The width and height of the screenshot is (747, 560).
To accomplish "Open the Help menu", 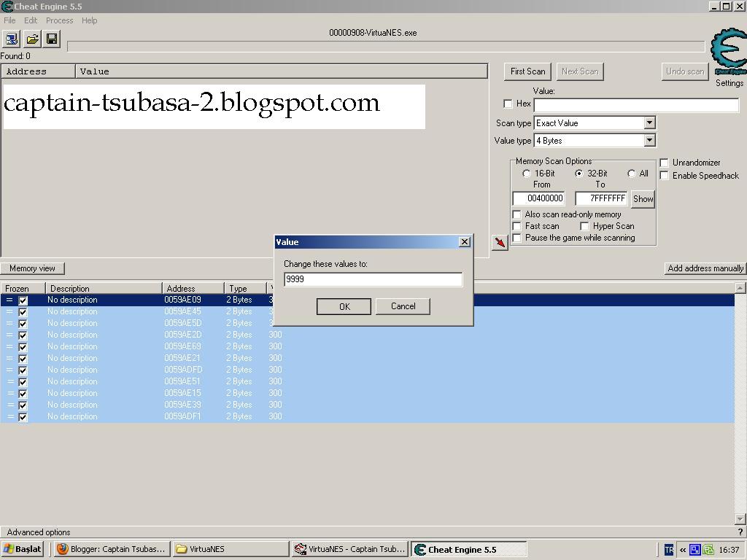I will [x=89, y=20].
